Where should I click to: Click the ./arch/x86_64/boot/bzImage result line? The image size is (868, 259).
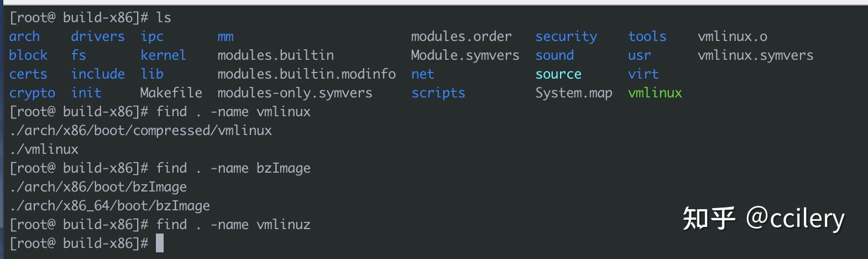point(110,206)
